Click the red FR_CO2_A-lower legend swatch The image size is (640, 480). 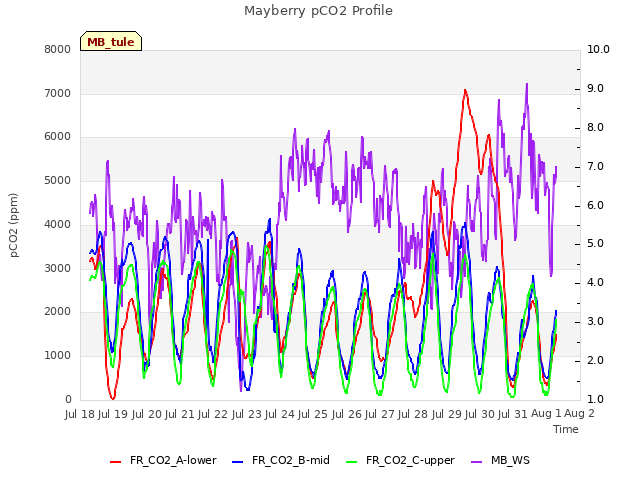(116, 462)
